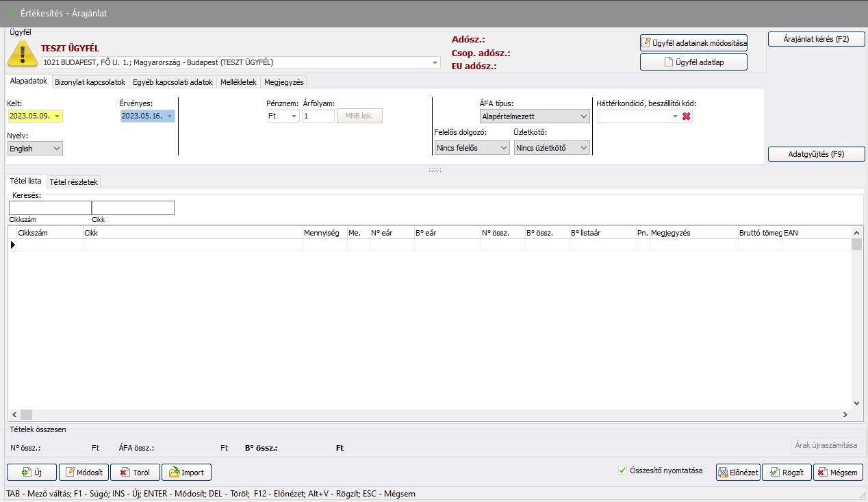Expand the Felelős dolgozó dropdown
This screenshot has width=868, height=502.
click(x=472, y=147)
